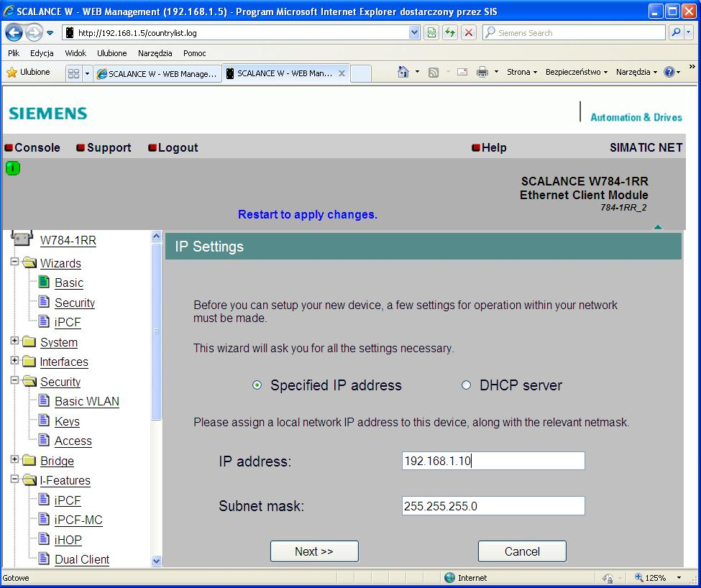Click the navigation tree scroll down arrow
The image size is (701, 588).
(157, 561)
